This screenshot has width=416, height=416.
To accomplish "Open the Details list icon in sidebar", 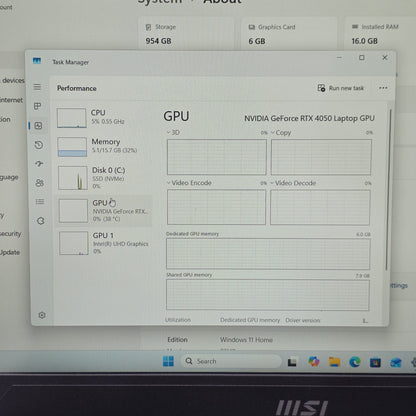I will [x=40, y=202].
